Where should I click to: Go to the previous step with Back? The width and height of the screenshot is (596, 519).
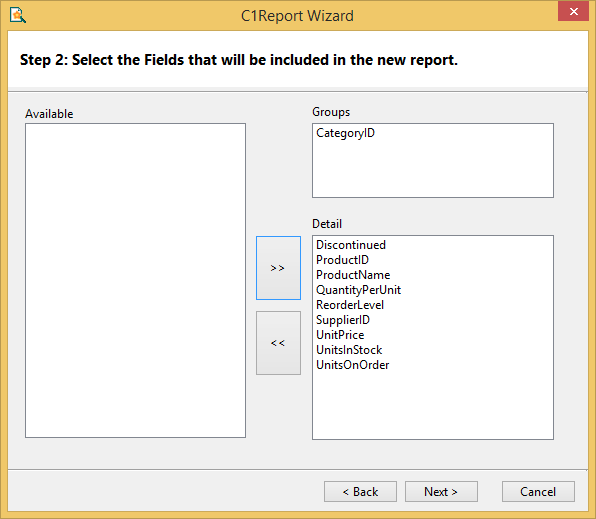coord(360,492)
